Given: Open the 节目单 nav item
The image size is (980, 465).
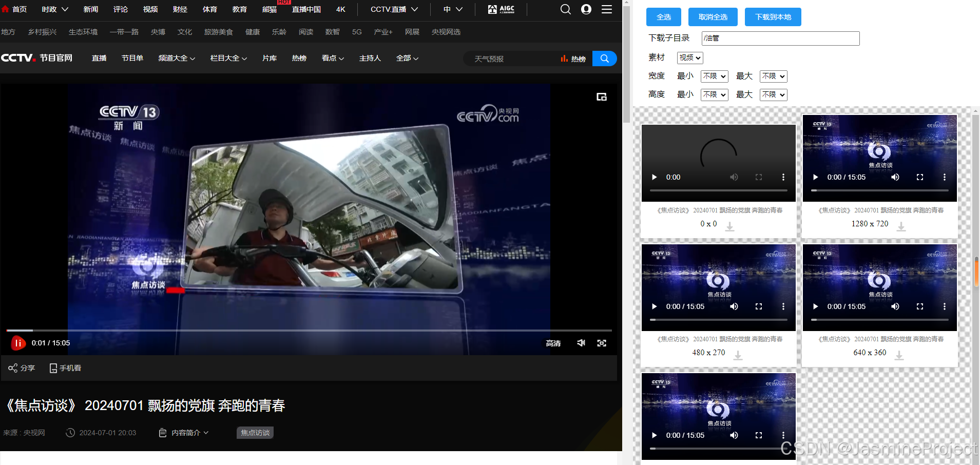Looking at the screenshot, I should 132,58.
